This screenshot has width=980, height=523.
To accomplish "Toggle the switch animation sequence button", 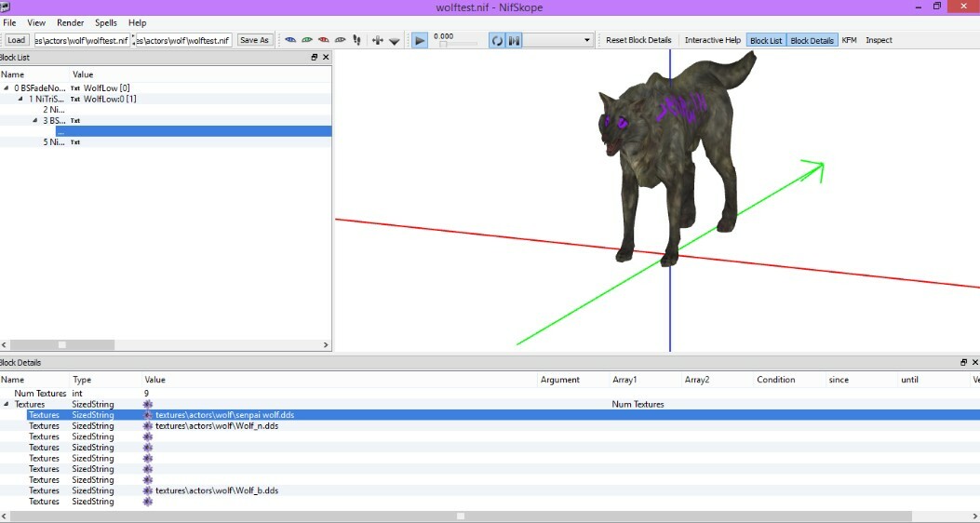I will click(x=514, y=41).
